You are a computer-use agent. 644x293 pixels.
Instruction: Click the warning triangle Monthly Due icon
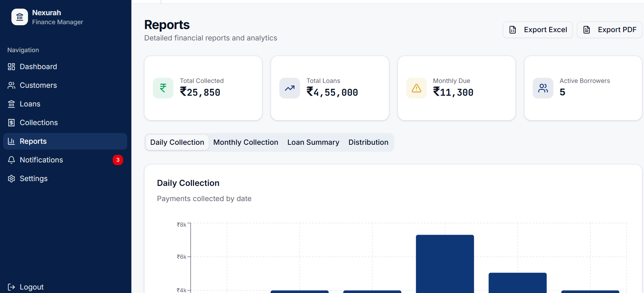tap(417, 88)
